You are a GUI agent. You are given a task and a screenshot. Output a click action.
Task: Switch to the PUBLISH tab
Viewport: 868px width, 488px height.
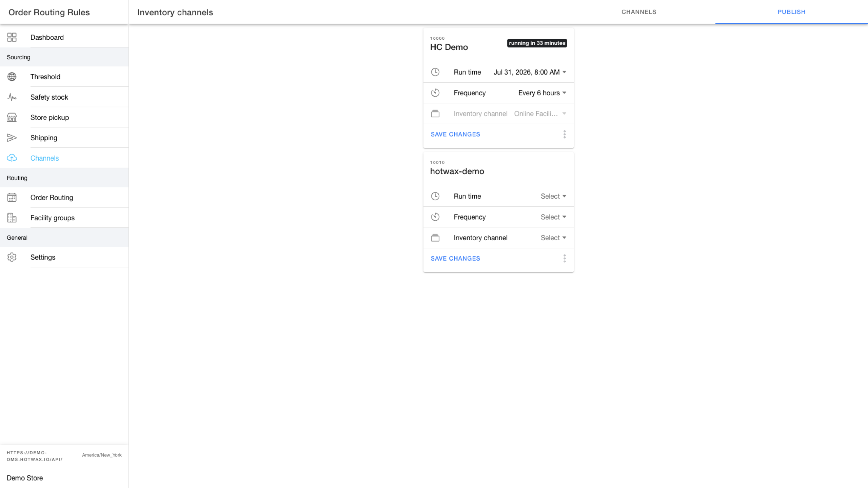click(791, 12)
